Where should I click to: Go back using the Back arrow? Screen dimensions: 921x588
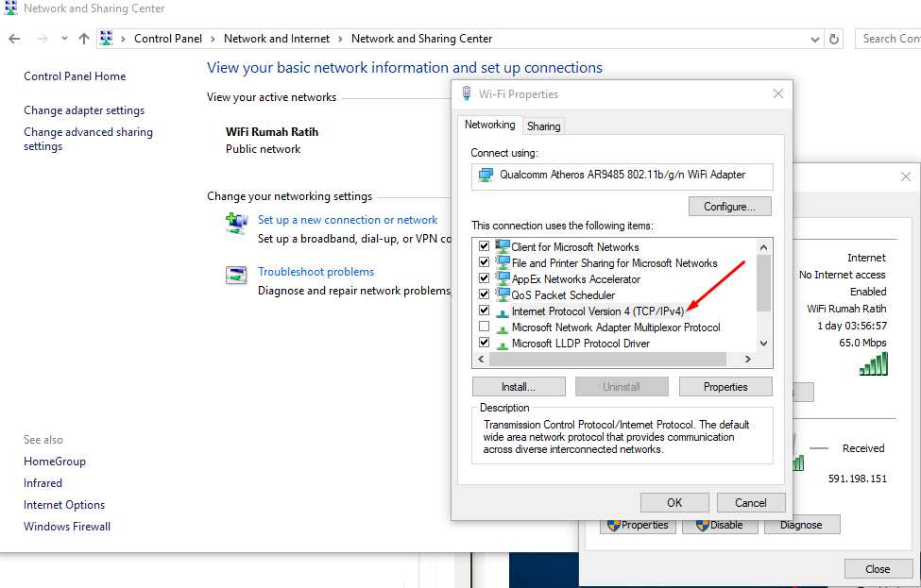(x=15, y=39)
